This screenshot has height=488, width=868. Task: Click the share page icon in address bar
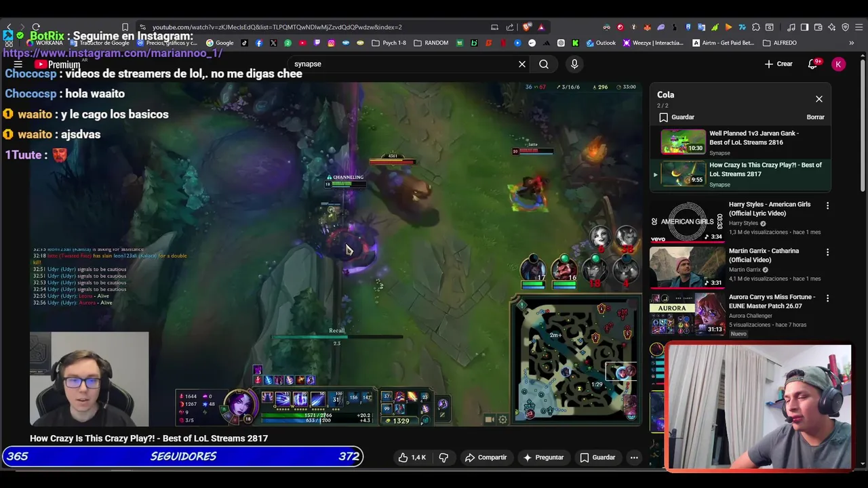509,27
